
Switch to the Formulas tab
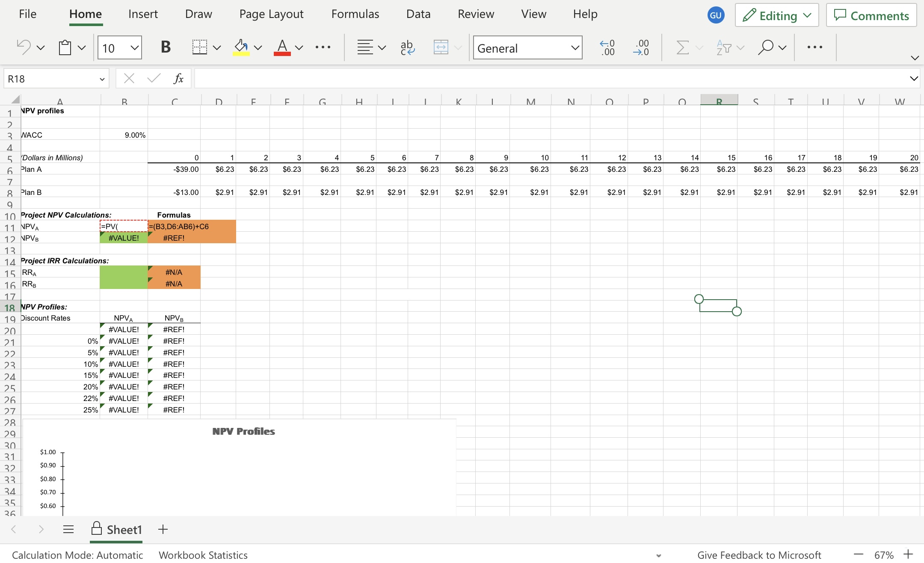tap(355, 14)
